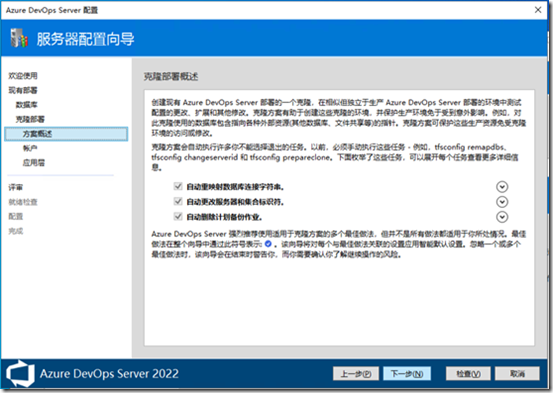This screenshot has height=393, width=553.
Task: Click the 下一步(N) button
Action: (407, 374)
